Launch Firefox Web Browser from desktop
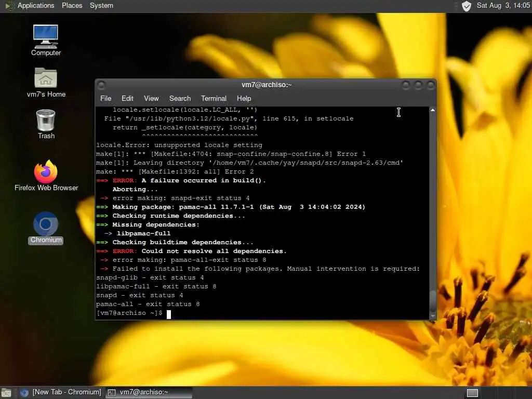Image resolution: width=532 pixels, height=399 pixels. click(x=46, y=176)
